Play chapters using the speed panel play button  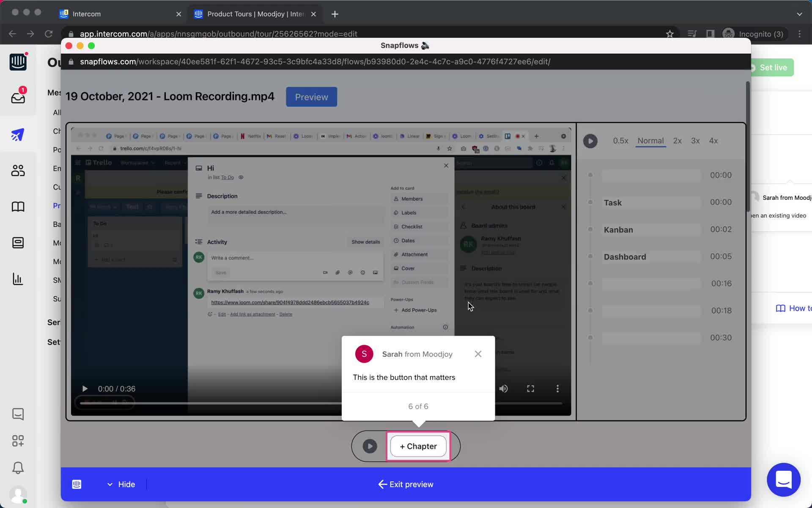coord(590,141)
